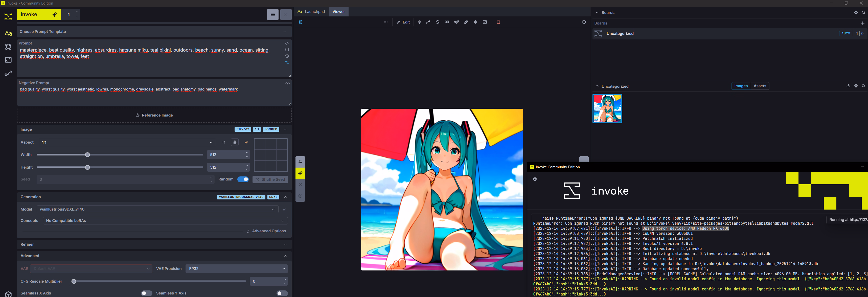This screenshot has height=297, width=868.
Task: Open Models manager cube icon in sidebar
Action: tap(8, 294)
